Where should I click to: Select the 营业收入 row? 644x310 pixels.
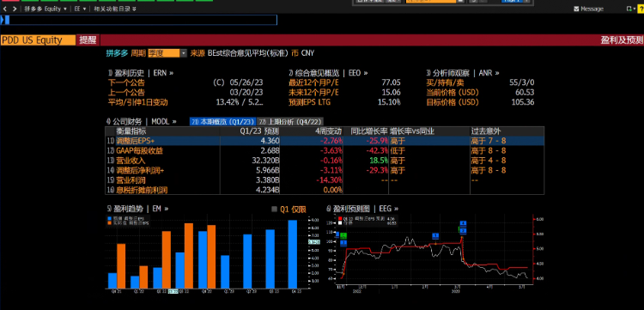point(325,161)
